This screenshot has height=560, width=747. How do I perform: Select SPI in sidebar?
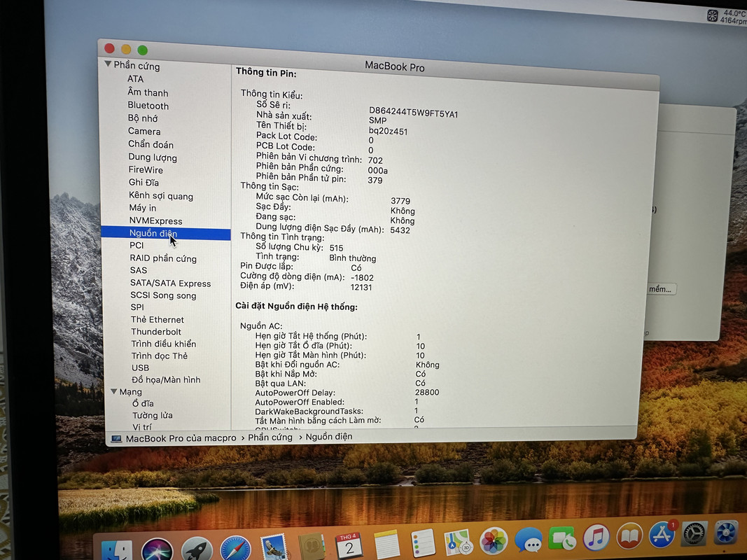click(137, 307)
